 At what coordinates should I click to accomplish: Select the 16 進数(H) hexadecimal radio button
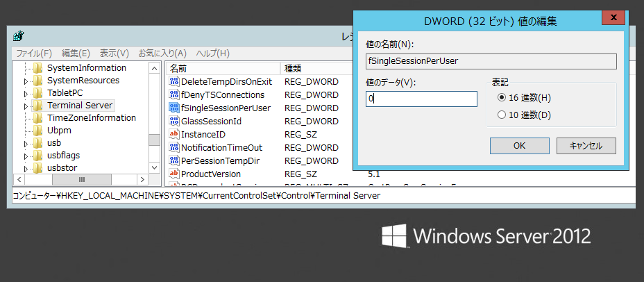pos(501,98)
